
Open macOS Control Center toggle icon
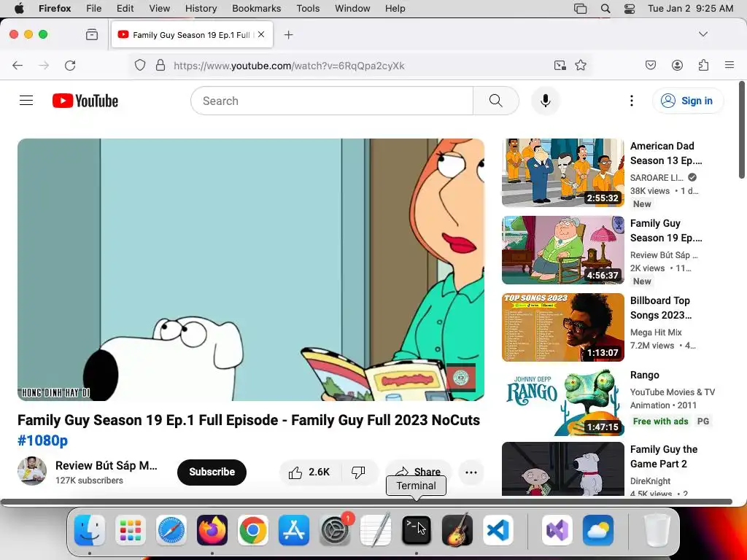click(x=630, y=9)
